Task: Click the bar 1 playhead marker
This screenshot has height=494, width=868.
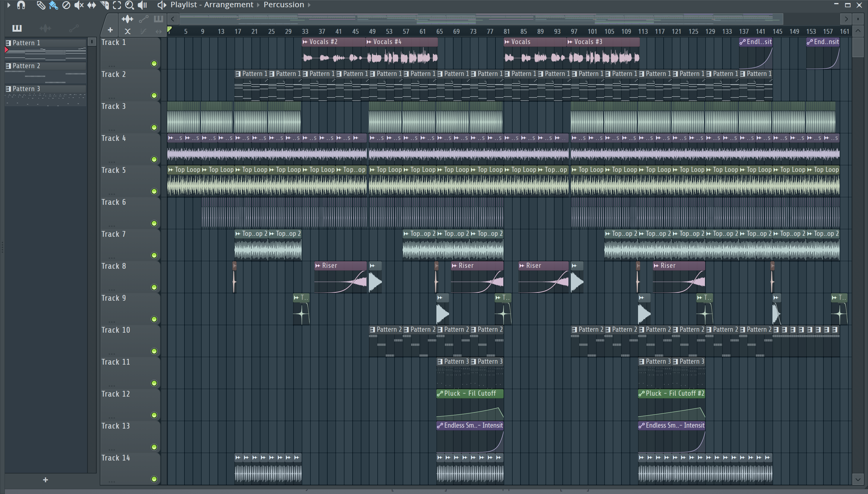Action: click(169, 30)
